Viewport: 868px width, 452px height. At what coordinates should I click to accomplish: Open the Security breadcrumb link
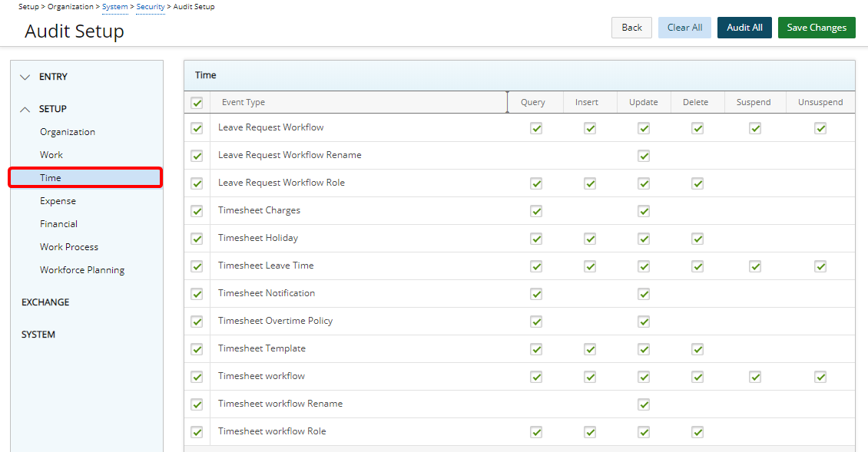(x=151, y=7)
